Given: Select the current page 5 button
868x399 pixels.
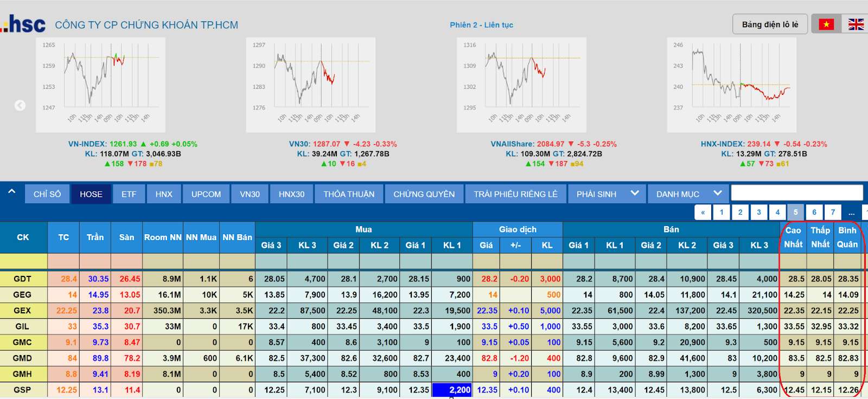Looking at the screenshot, I should coord(796,212).
